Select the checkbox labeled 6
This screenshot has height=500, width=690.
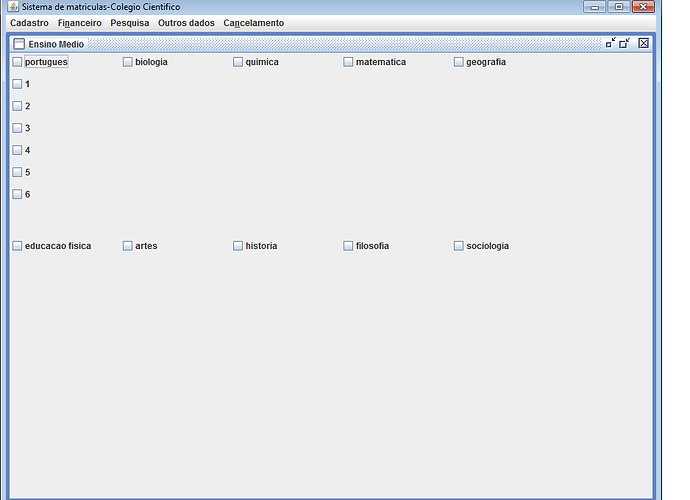tap(17, 194)
